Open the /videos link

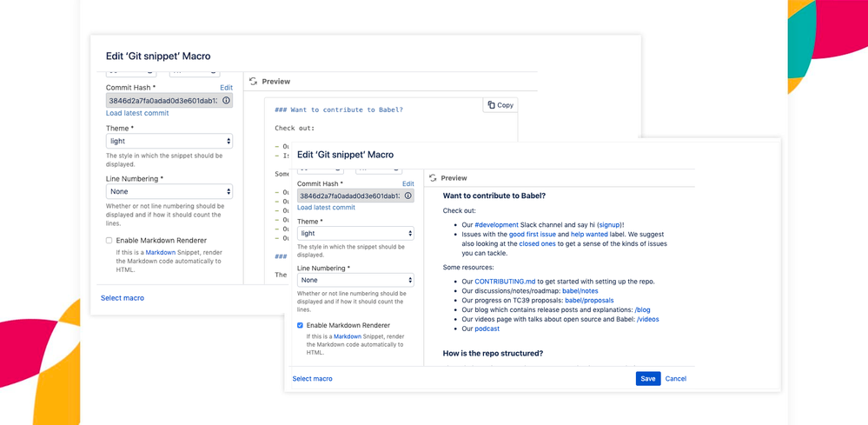(x=647, y=319)
